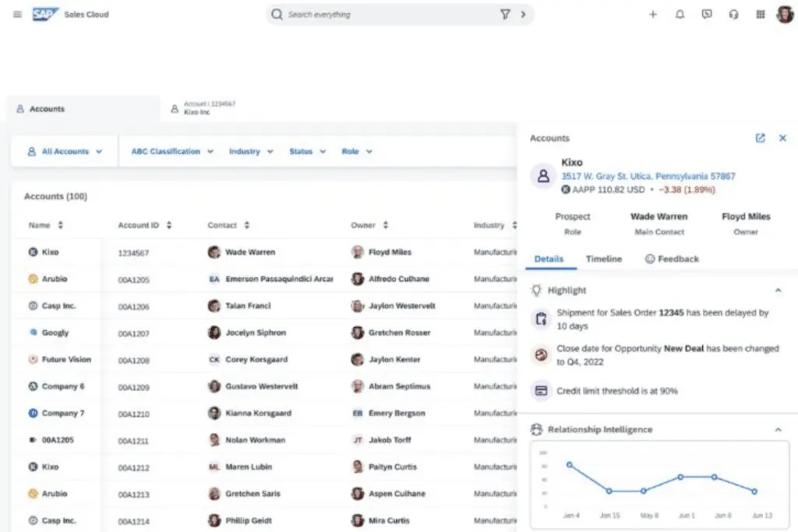This screenshot has height=532, width=798.
Task: Click contact Maren Lubin
Action: coord(249,467)
